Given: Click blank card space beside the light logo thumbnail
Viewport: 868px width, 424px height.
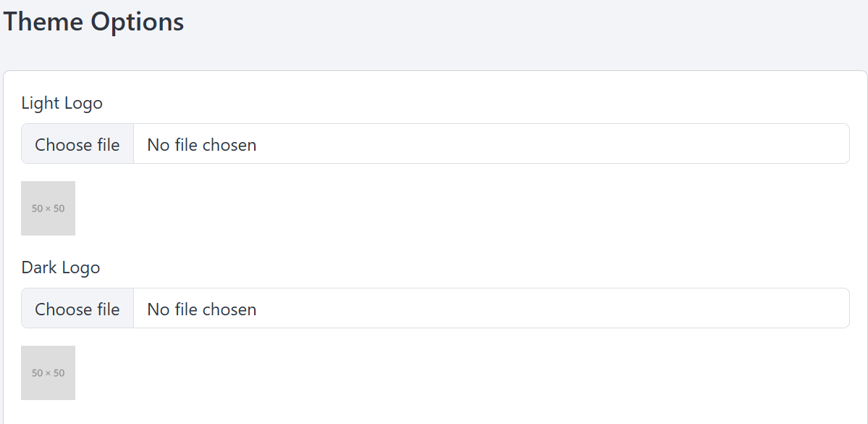Looking at the screenshot, I should [x=443, y=209].
